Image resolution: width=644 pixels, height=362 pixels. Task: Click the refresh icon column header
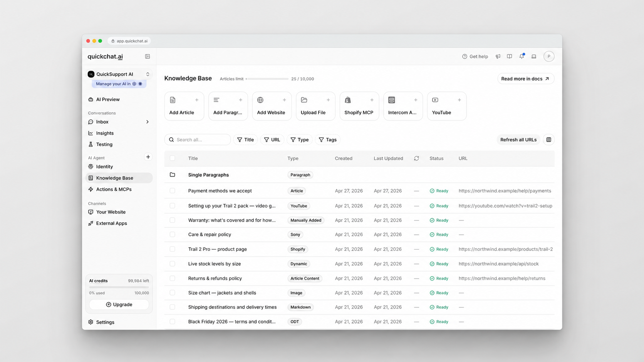coord(416,158)
